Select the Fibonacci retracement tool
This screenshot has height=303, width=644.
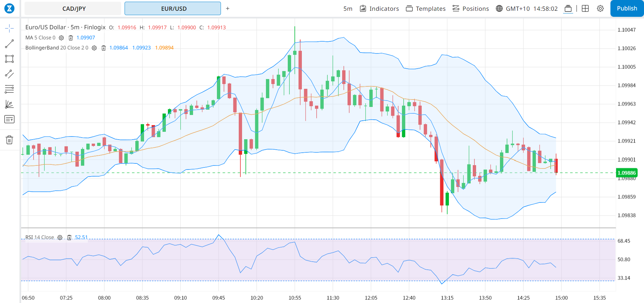(x=9, y=89)
